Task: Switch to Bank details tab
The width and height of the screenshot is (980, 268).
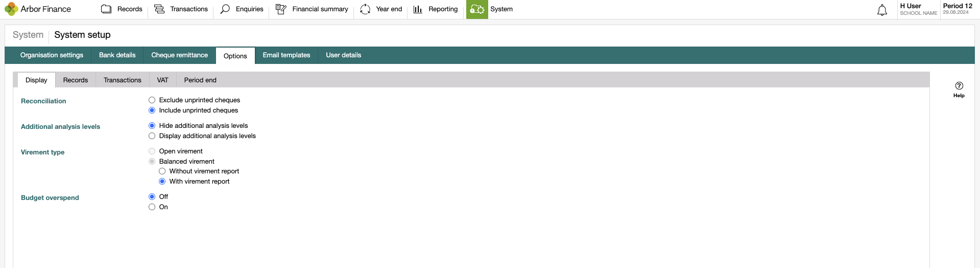Action: coord(117,55)
